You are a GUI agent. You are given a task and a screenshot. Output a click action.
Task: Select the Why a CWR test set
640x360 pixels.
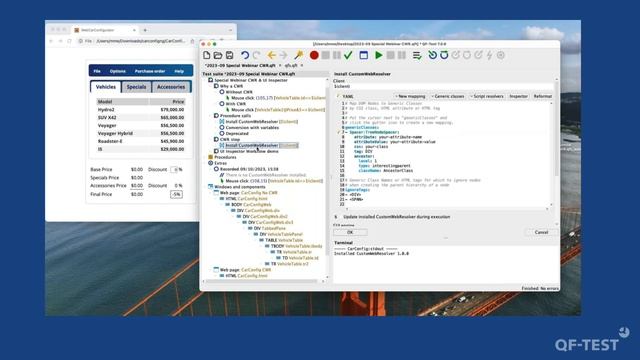(231, 86)
